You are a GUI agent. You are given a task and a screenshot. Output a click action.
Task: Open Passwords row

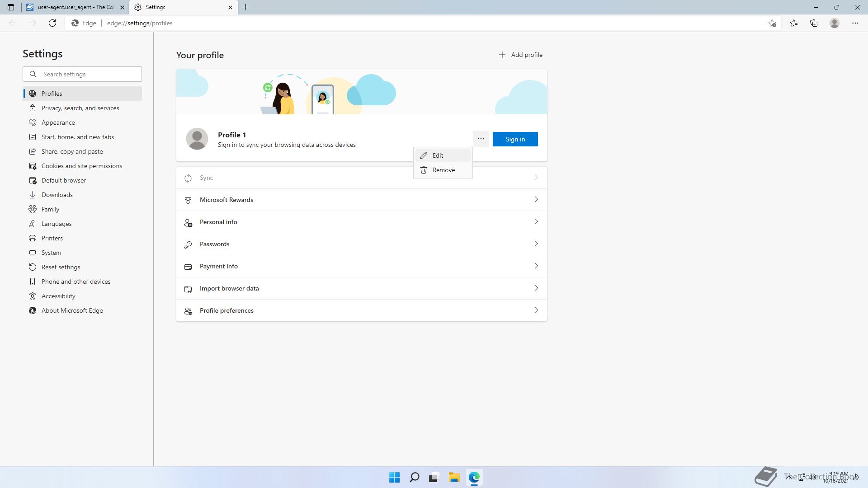click(x=362, y=244)
